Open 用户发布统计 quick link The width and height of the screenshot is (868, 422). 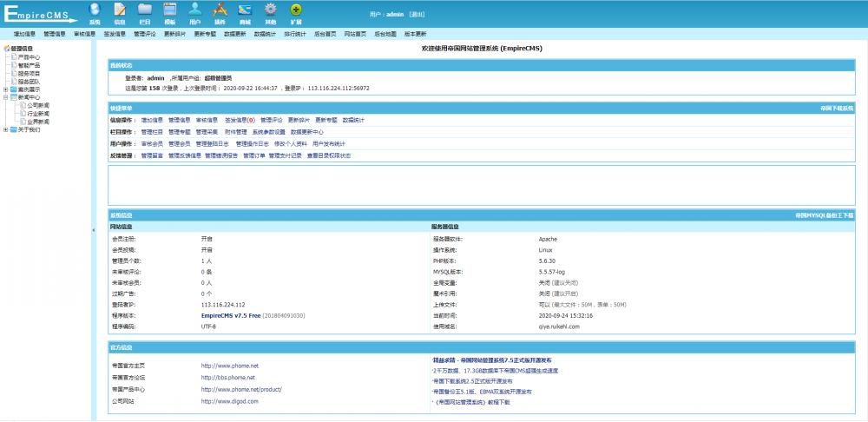[x=329, y=143]
